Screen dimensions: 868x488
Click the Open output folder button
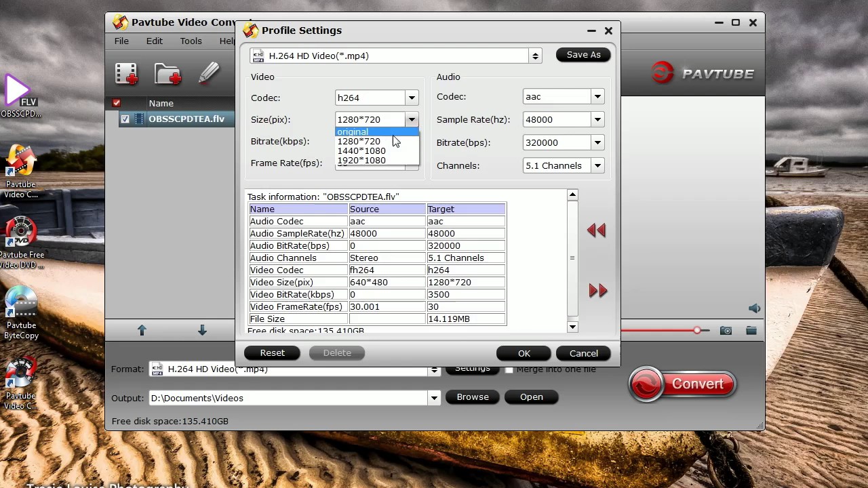click(531, 397)
